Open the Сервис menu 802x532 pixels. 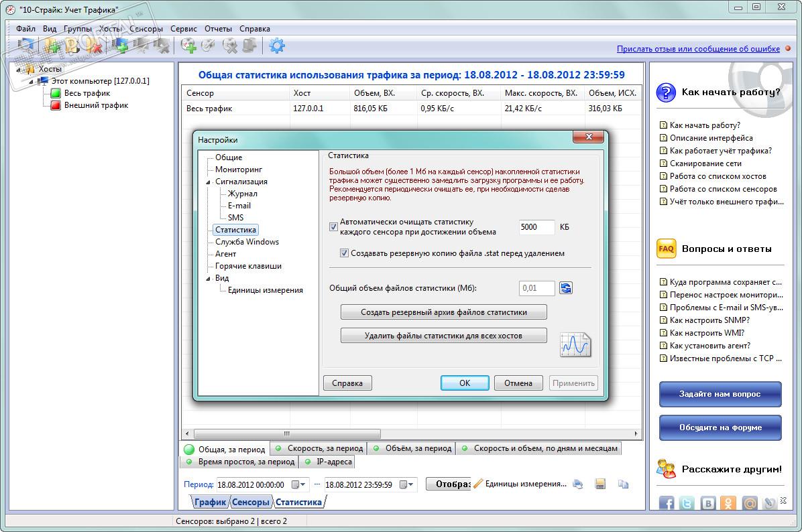tap(184, 29)
